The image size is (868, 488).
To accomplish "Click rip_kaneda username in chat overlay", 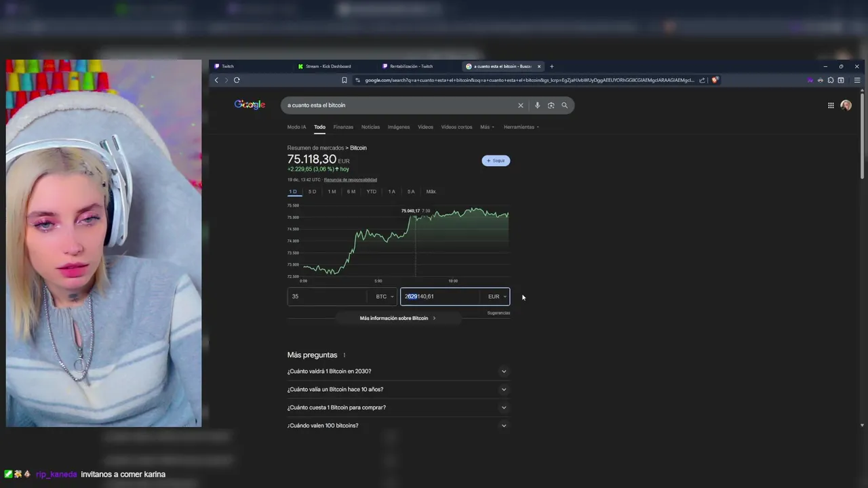I will (x=56, y=474).
